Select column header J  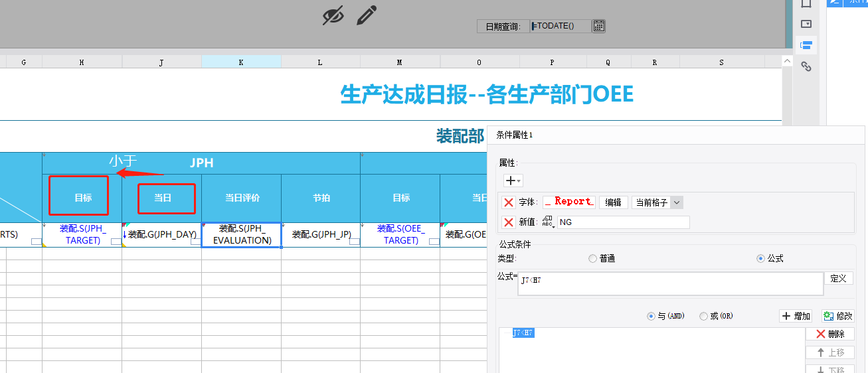click(161, 62)
